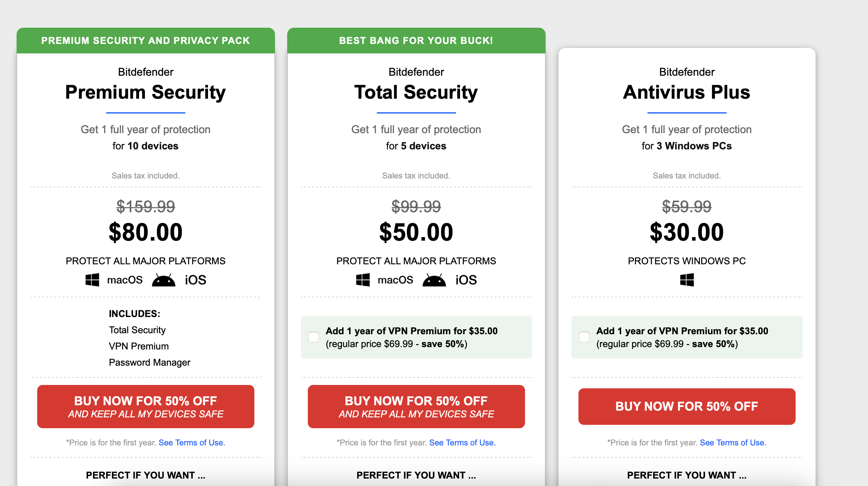Screen dimensions: 868x486
Task: Buy Total Security for 50% off
Action: click(x=416, y=406)
